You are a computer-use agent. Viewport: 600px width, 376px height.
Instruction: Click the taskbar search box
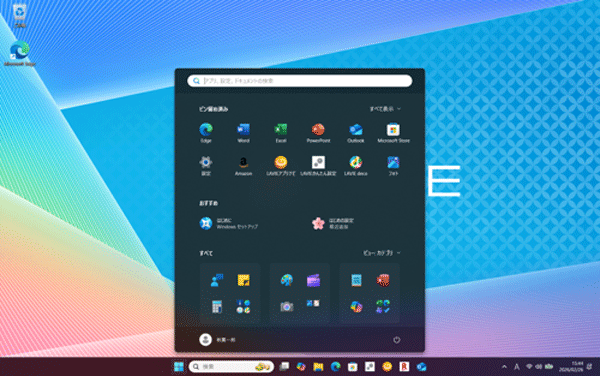231,366
